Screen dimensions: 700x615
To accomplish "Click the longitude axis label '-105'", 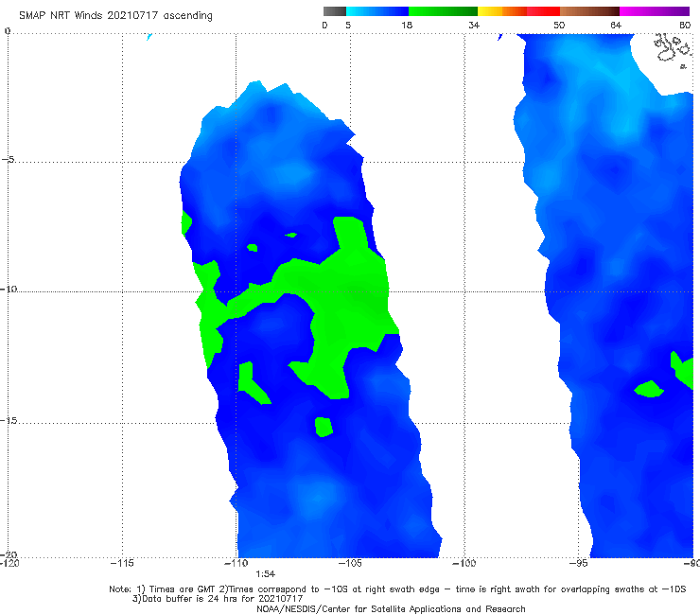I will point(350,563).
